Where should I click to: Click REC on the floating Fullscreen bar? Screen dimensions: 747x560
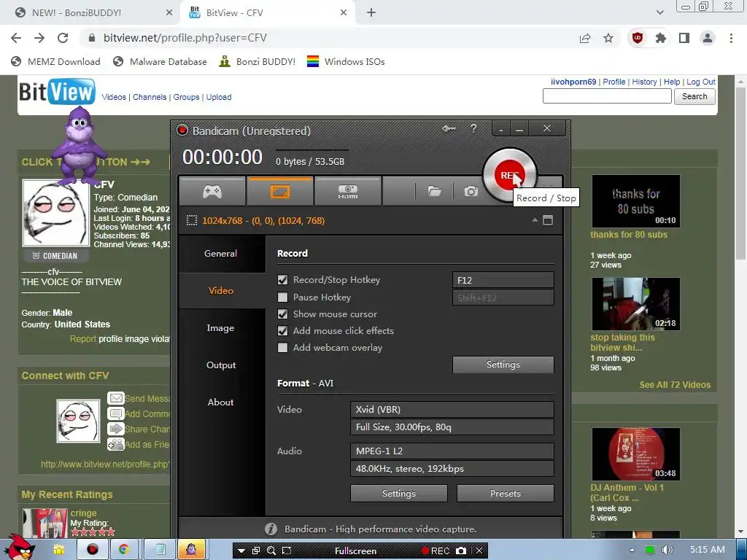click(436, 551)
